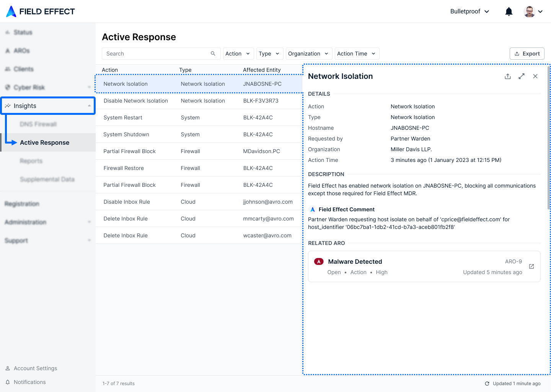
Task: Open Account Settings link
Action: click(x=35, y=368)
